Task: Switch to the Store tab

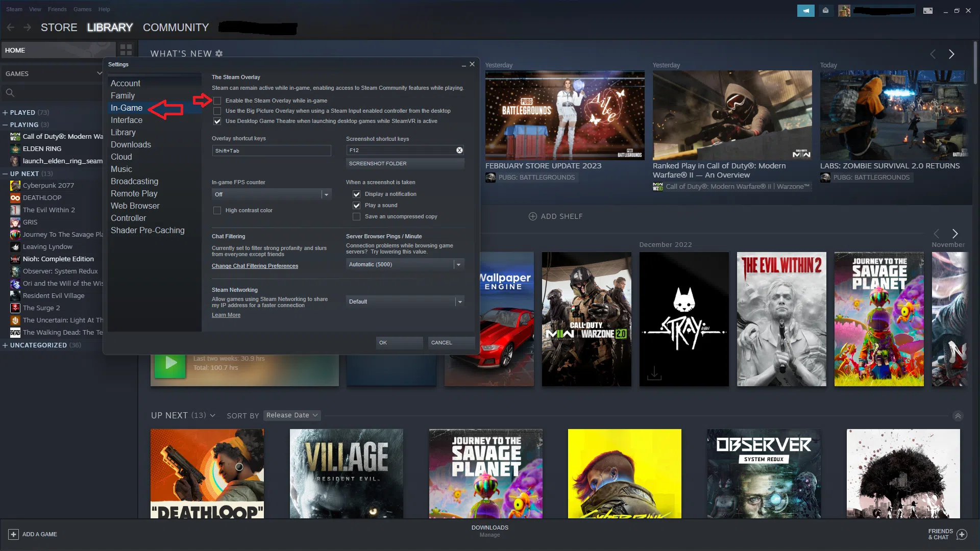Action: coord(59,28)
